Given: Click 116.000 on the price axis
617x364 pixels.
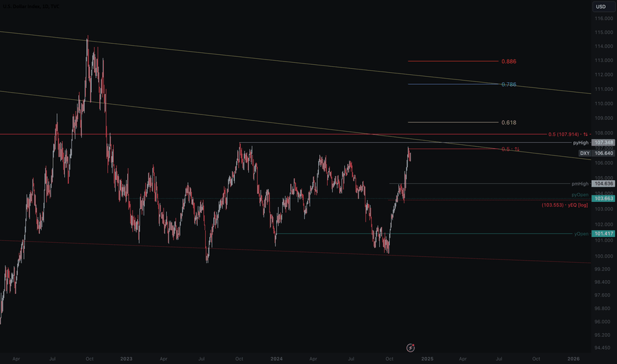Looking at the screenshot, I should (604, 19).
